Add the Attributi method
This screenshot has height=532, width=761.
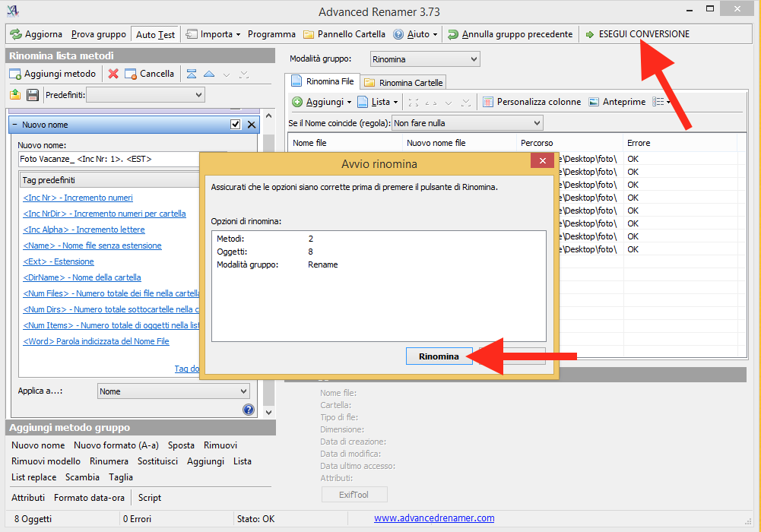(28, 498)
